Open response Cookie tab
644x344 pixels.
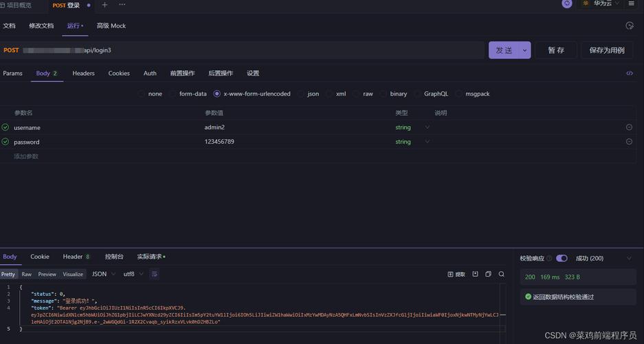click(40, 257)
